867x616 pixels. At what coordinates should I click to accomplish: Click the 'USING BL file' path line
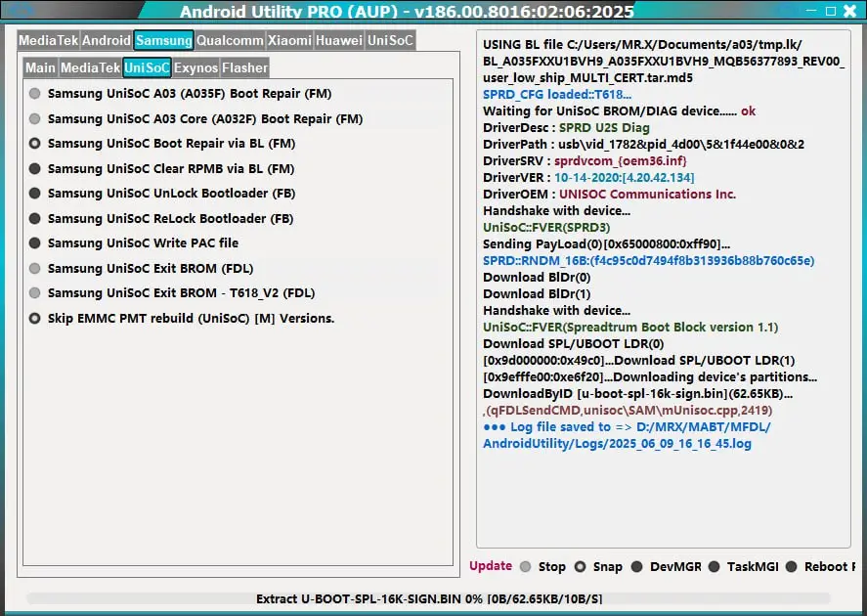point(664,61)
